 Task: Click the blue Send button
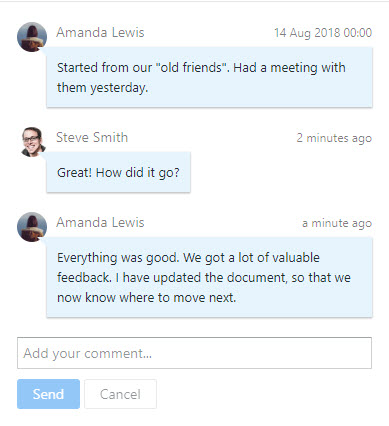click(48, 394)
